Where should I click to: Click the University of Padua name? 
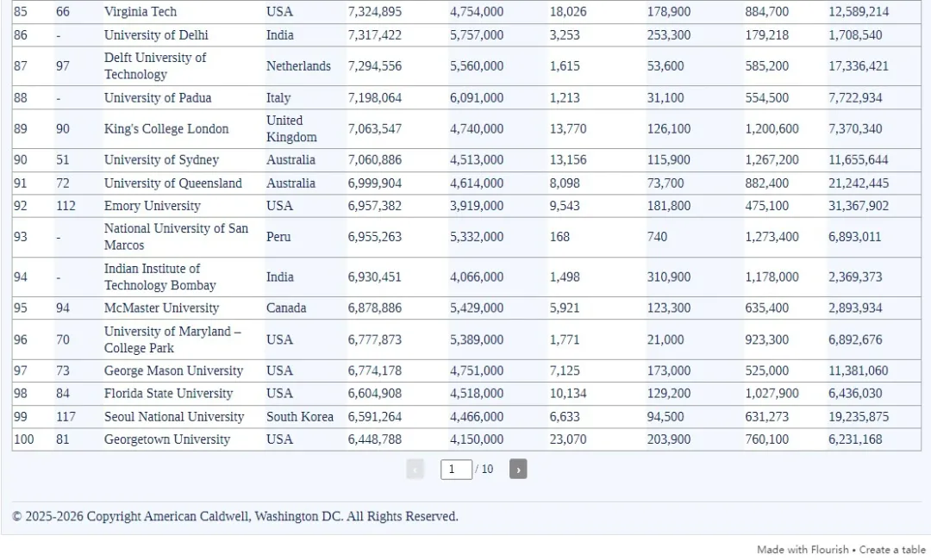click(158, 98)
